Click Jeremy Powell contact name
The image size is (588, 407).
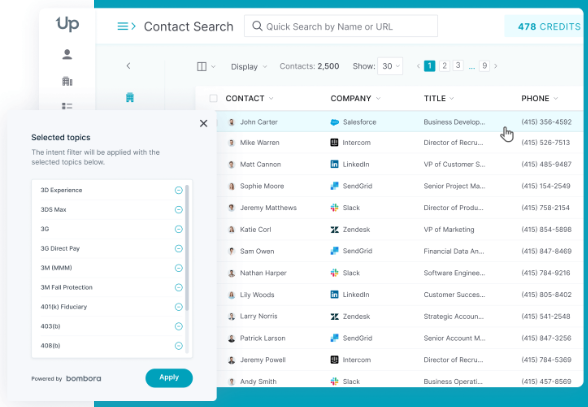[x=262, y=360]
